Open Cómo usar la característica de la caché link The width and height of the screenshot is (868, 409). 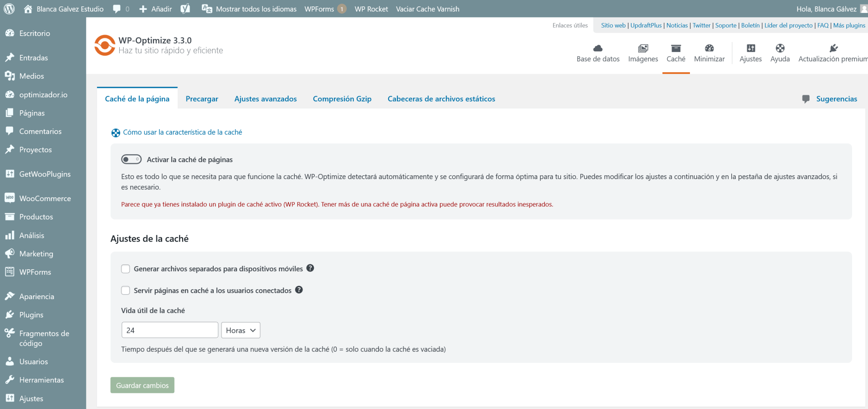(183, 132)
